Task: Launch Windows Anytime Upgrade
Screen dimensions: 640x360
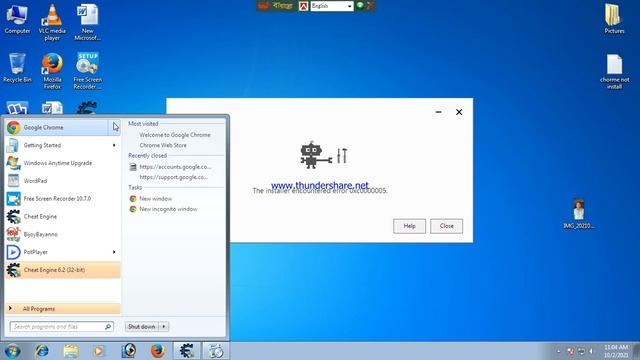Action: [63, 163]
